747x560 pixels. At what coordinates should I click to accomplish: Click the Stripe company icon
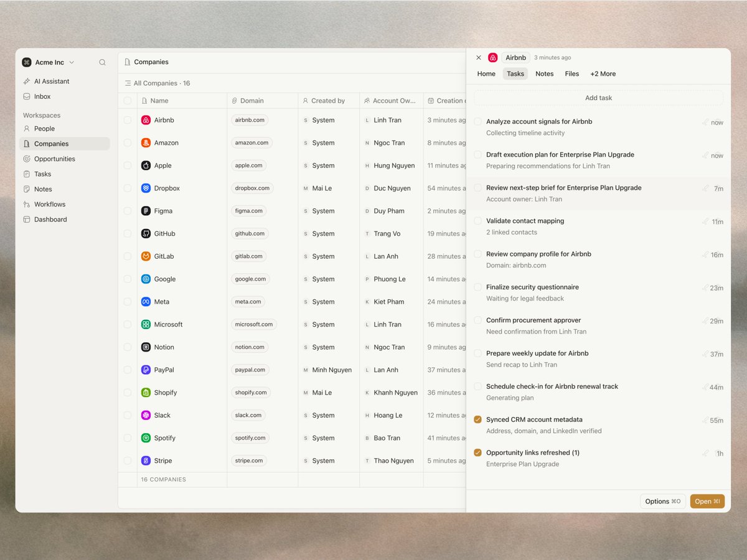[x=146, y=461]
